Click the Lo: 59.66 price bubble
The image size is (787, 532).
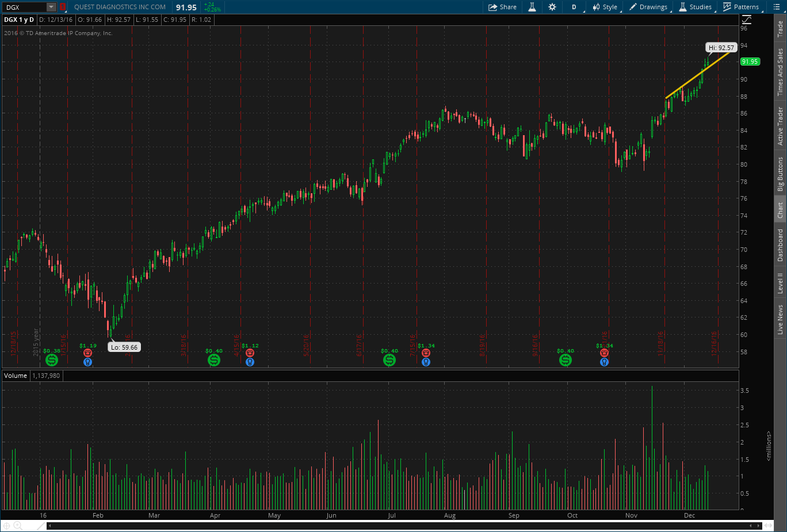point(124,347)
